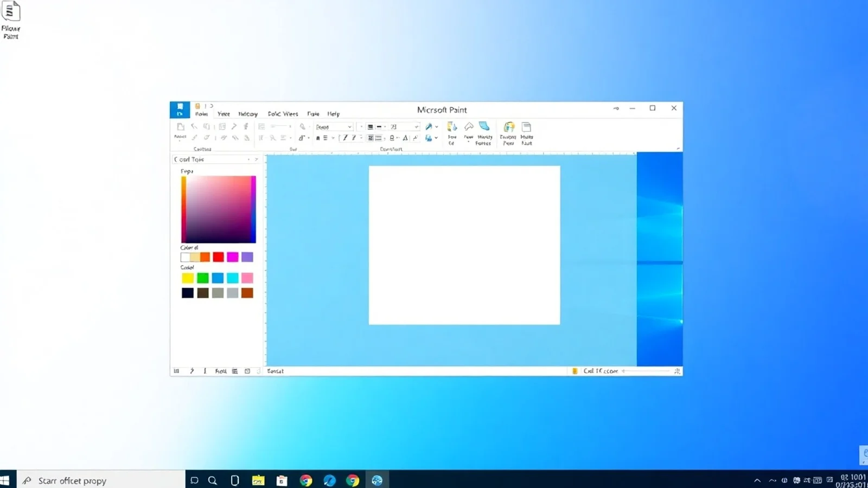This screenshot has height=488, width=868.
Task: Select the eraser-shaped ribbon tool icon
Action: pos(469,126)
